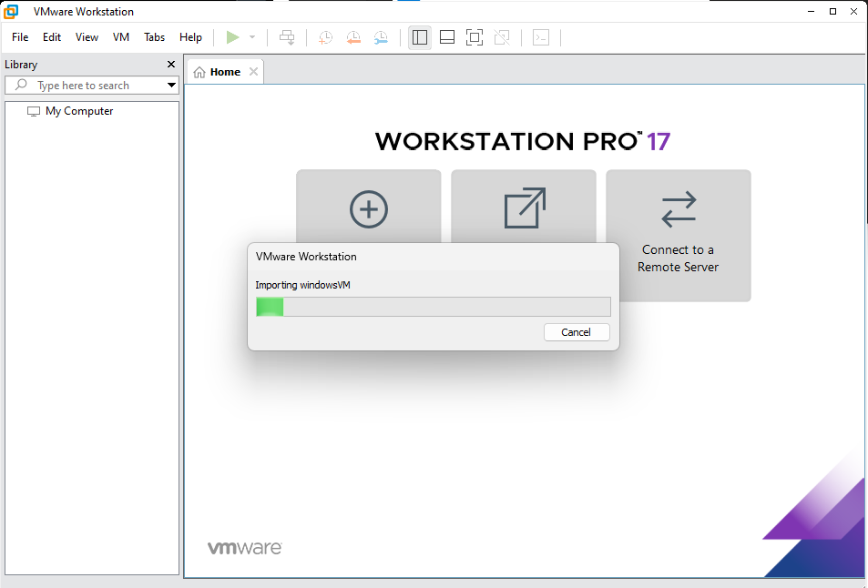Open the Edit menu
The image size is (868, 588).
pos(52,37)
